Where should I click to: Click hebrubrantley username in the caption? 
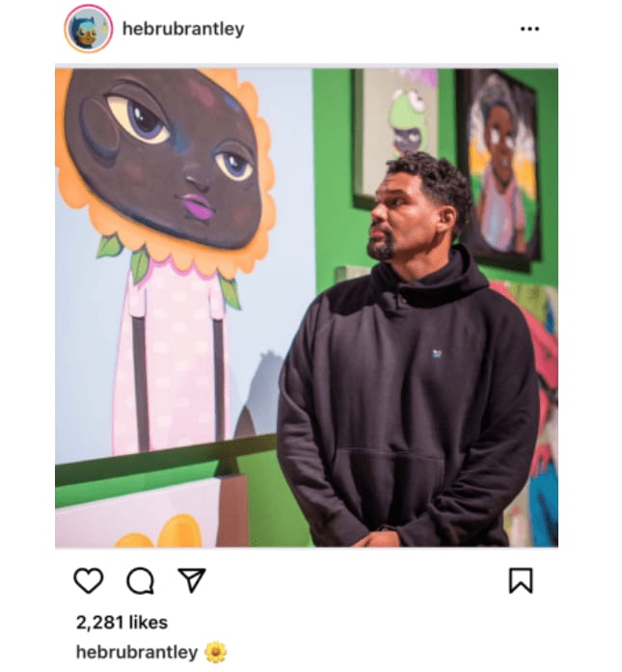click(x=137, y=652)
